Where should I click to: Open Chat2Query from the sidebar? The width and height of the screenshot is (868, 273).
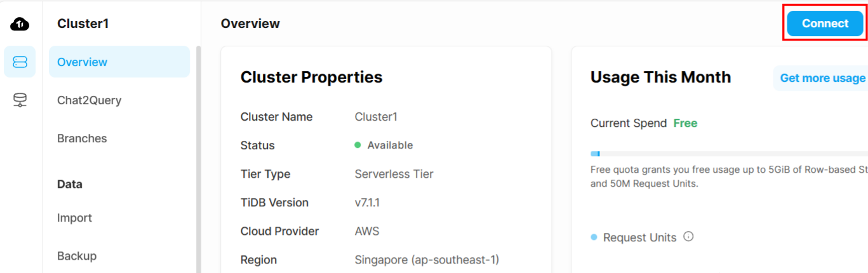click(89, 100)
